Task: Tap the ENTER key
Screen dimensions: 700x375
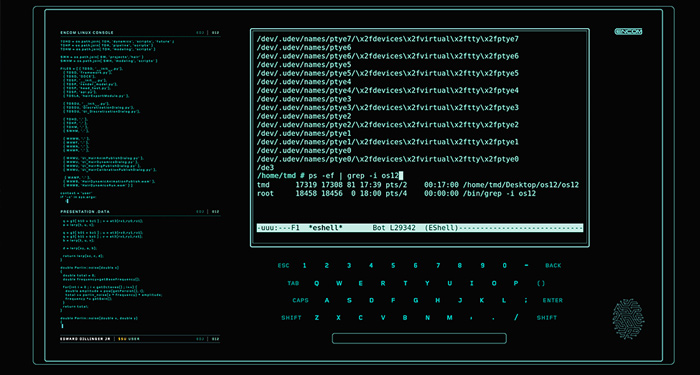Action: click(x=553, y=300)
